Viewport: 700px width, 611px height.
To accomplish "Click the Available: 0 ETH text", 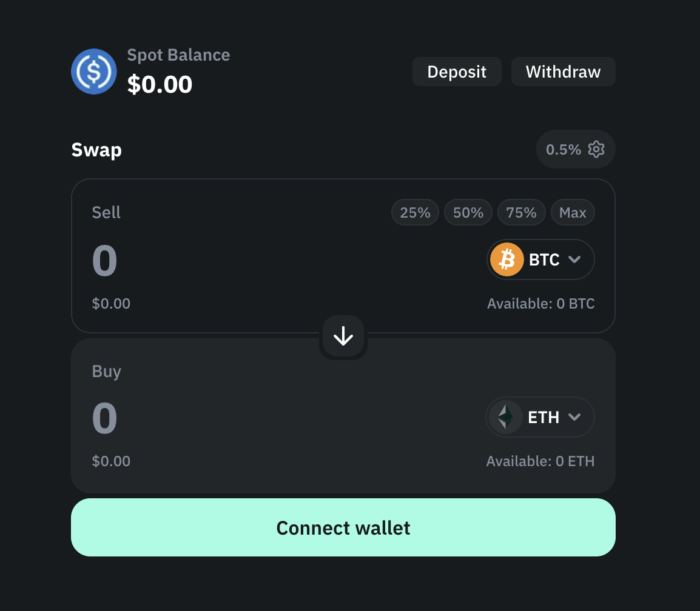I will (x=540, y=461).
